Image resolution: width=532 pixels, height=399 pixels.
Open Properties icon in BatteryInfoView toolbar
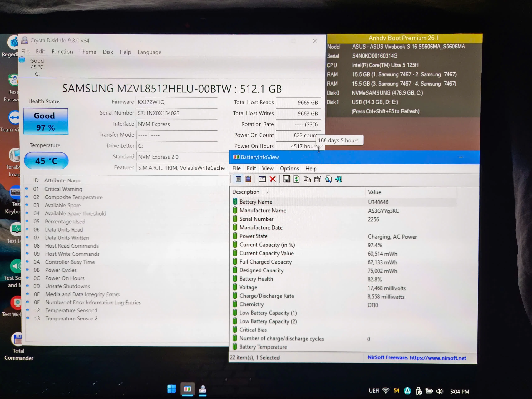tap(318, 179)
